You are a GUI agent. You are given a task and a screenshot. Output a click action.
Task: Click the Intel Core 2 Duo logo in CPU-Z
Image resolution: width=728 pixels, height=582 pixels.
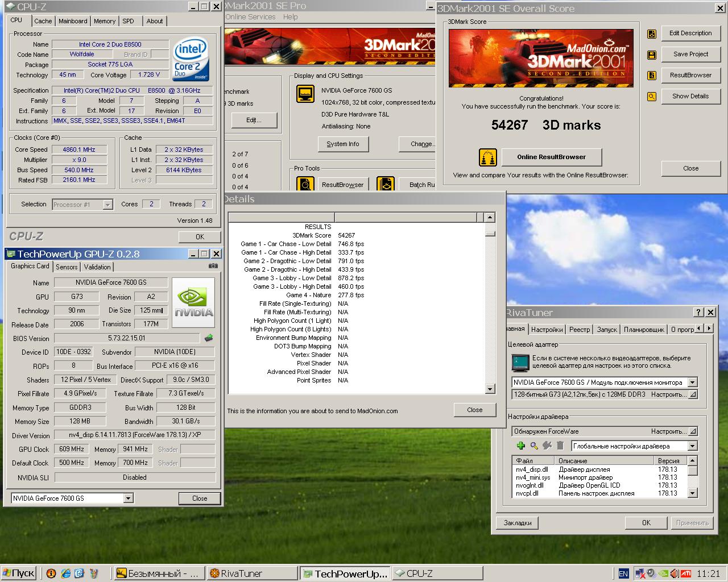click(191, 59)
